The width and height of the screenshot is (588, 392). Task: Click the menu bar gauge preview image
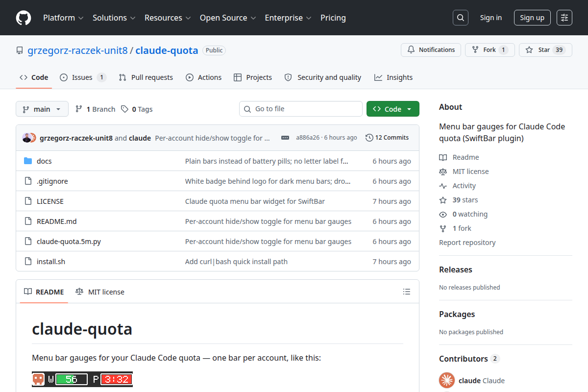point(82,379)
